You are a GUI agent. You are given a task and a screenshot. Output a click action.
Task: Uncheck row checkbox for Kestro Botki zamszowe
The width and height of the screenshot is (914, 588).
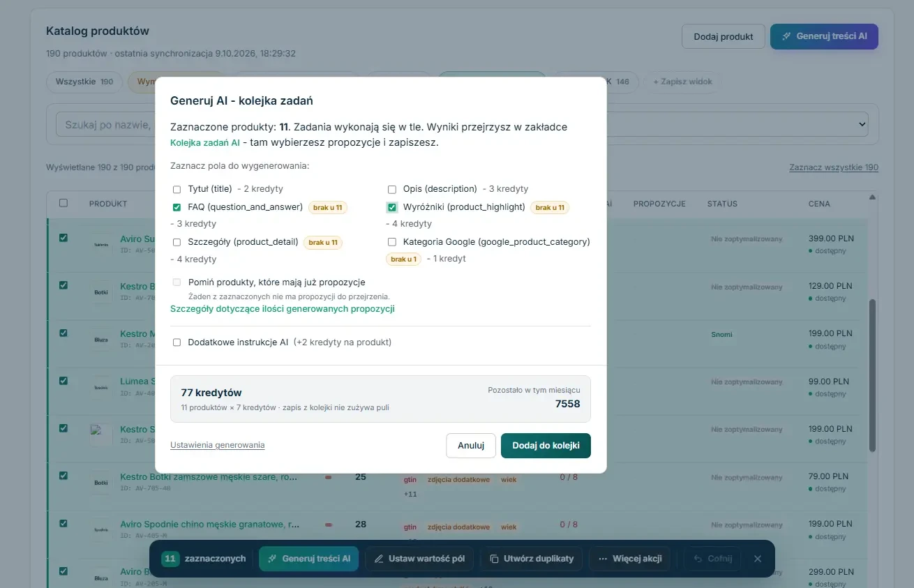pyautogui.click(x=63, y=476)
